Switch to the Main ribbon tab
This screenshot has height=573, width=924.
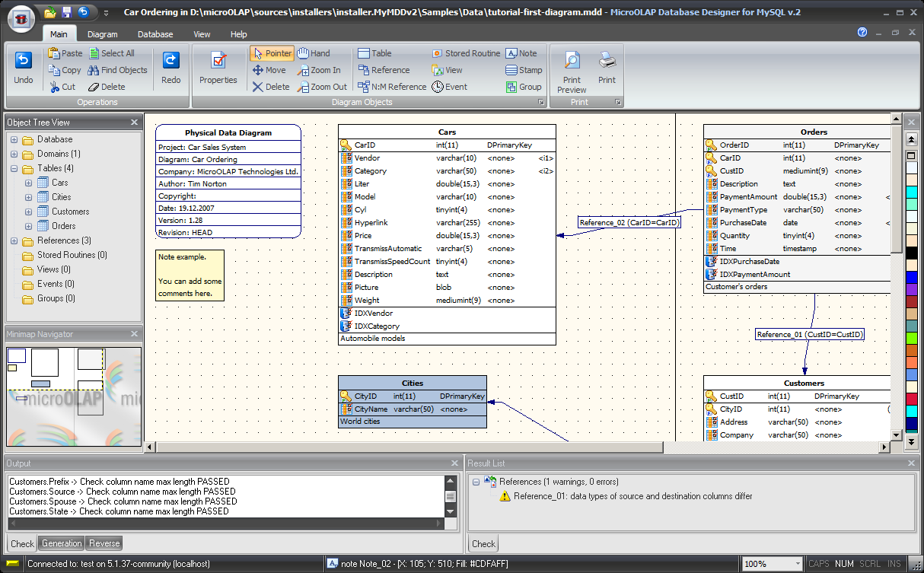point(59,34)
